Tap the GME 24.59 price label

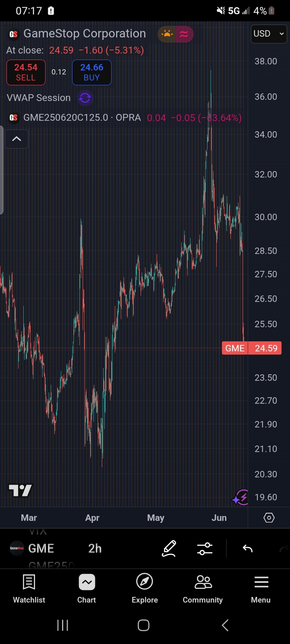[x=252, y=348]
